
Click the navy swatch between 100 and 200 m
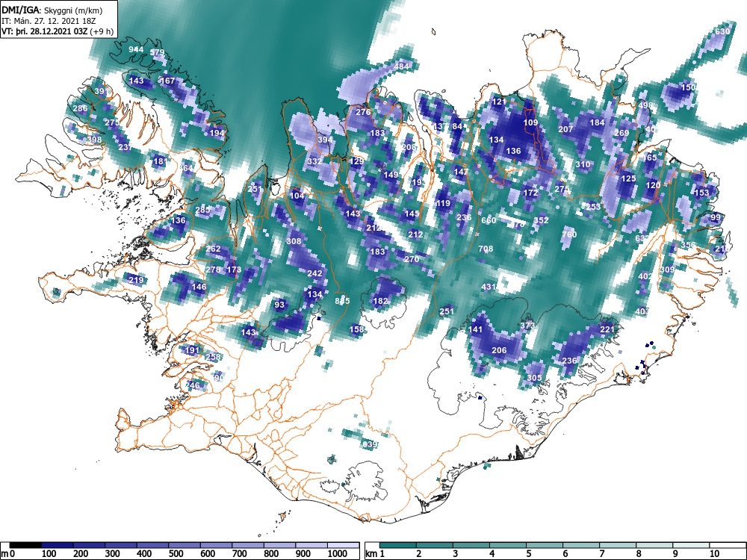click(x=58, y=545)
